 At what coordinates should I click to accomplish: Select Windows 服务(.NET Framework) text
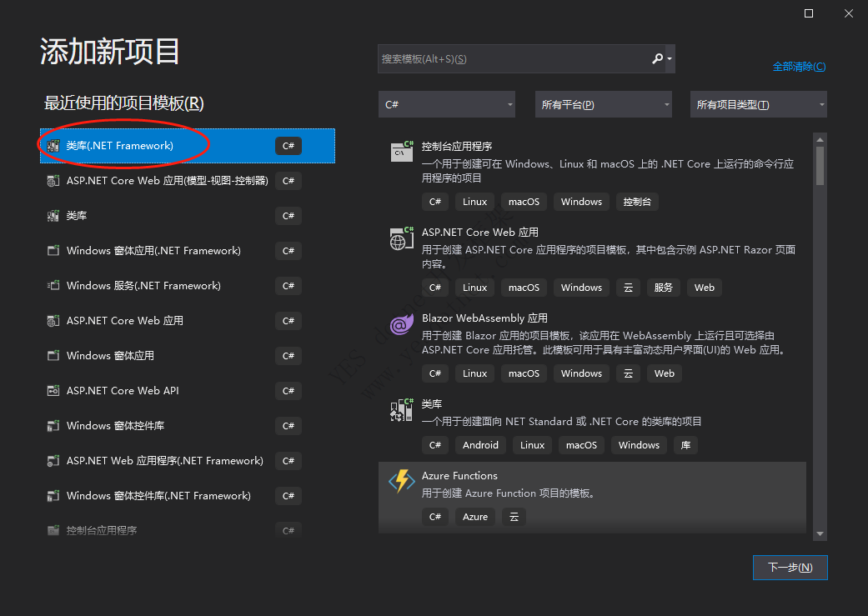[143, 286]
